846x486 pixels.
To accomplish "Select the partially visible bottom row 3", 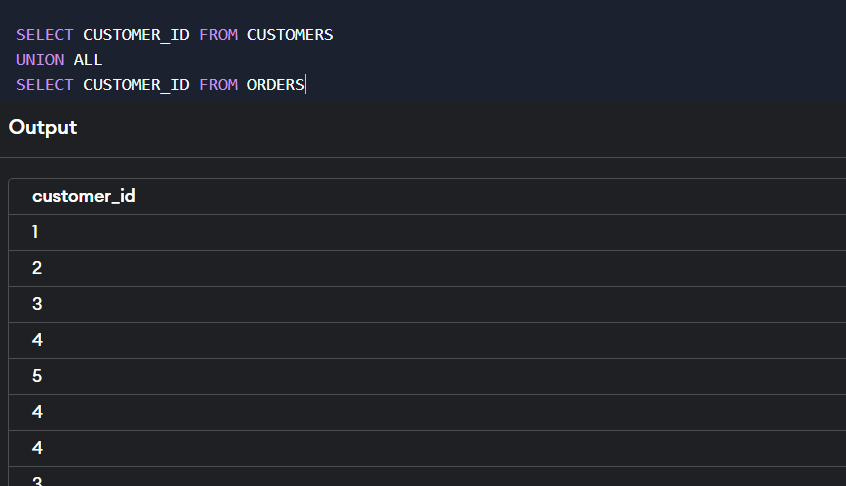I will [x=427, y=477].
